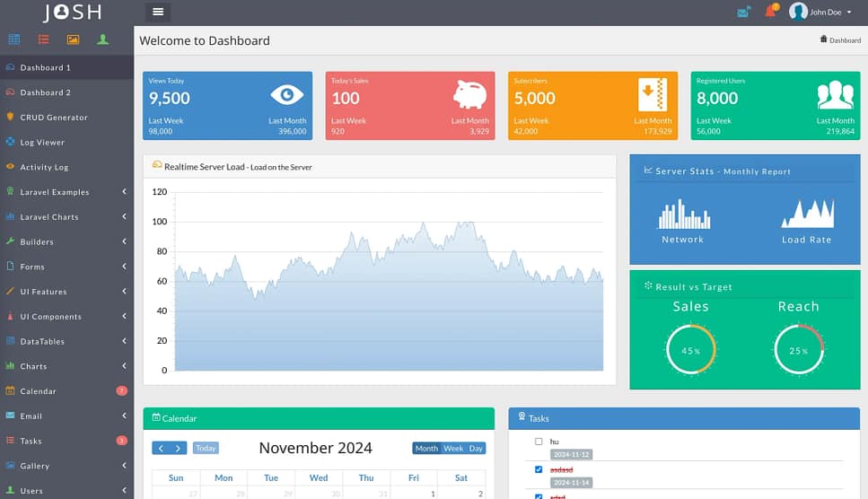868x499 pixels.
Task: Click the Network bar chart icon
Action: point(683,215)
